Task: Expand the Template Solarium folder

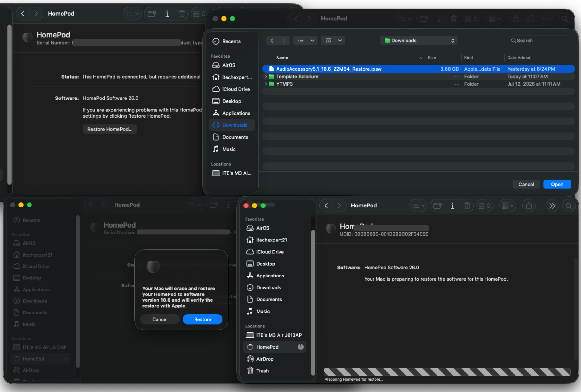Action: [x=266, y=77]
